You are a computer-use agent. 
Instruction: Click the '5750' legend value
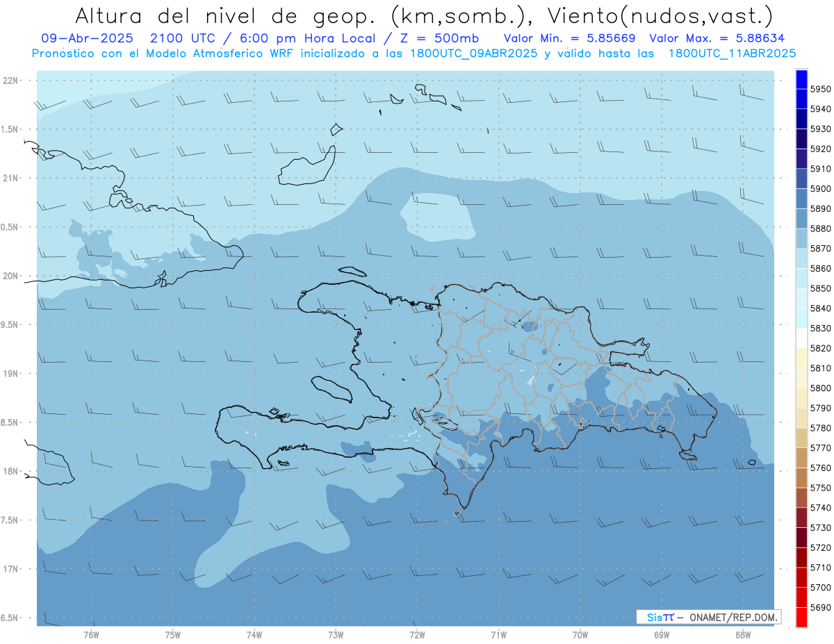821,488
